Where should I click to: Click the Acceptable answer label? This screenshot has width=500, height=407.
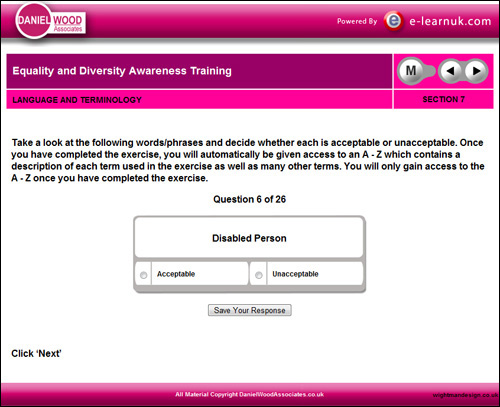[176, 274]
